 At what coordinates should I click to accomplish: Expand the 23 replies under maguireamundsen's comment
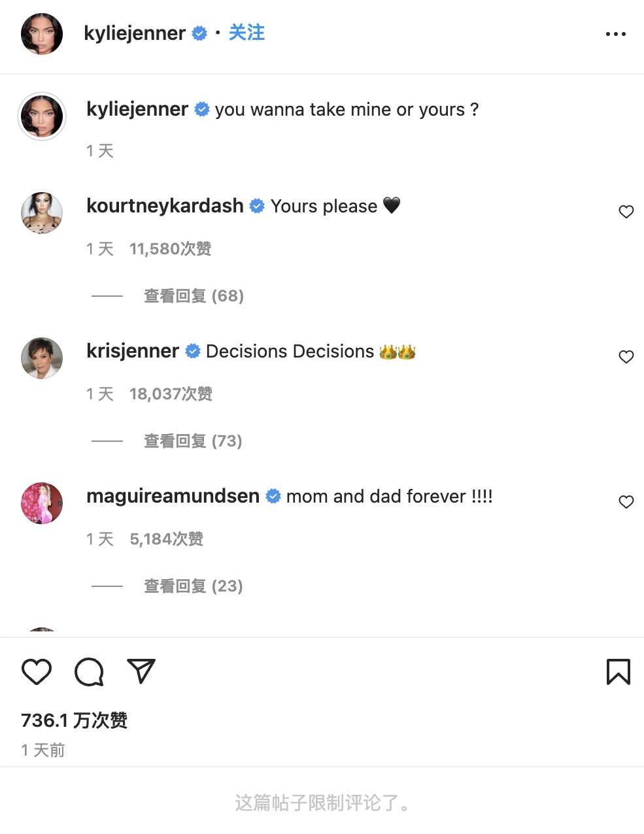coord(193,586)
